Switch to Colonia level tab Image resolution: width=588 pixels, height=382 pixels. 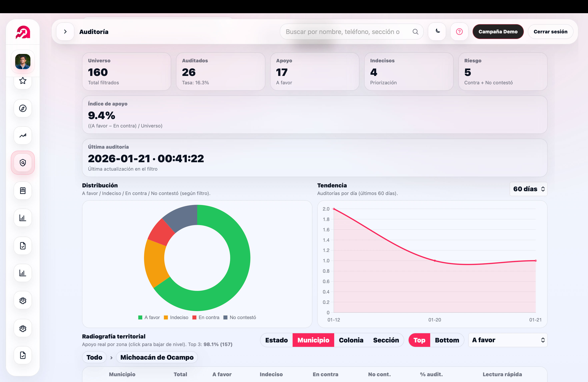tap(351, 340)
